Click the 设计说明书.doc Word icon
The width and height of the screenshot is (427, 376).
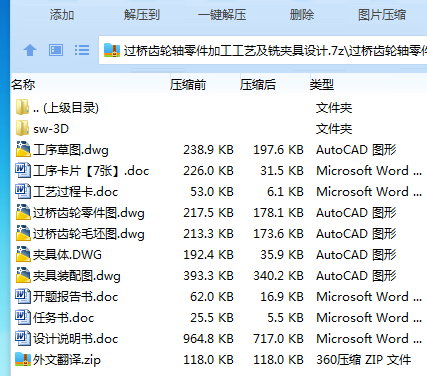click(x=23, y=338)
